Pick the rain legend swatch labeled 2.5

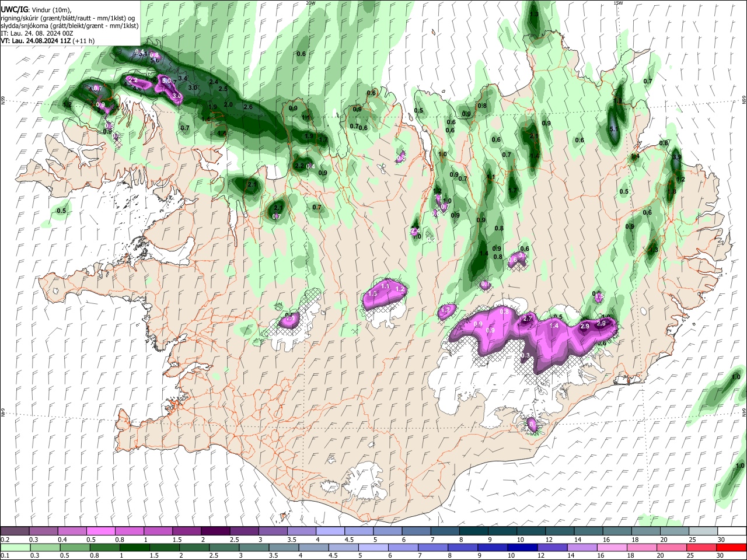click(225, 547)
